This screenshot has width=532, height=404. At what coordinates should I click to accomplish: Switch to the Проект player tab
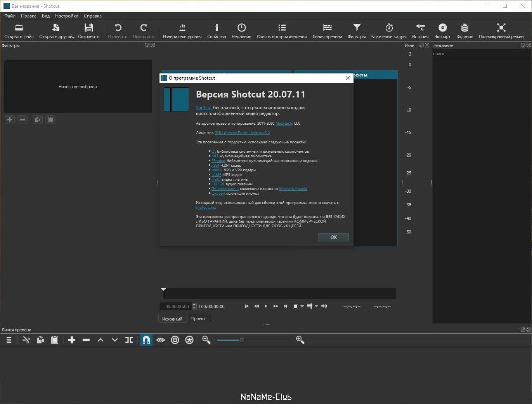pyautogui.click(x=198, y=319)
